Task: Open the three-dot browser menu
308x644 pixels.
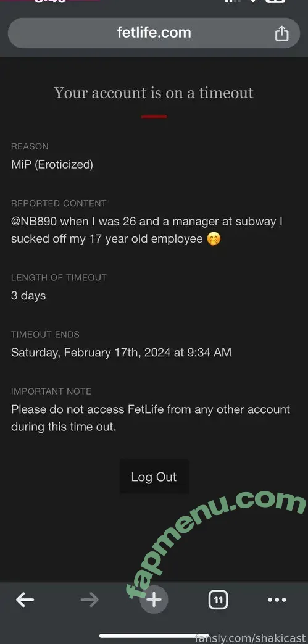Action: pos(277,600)
